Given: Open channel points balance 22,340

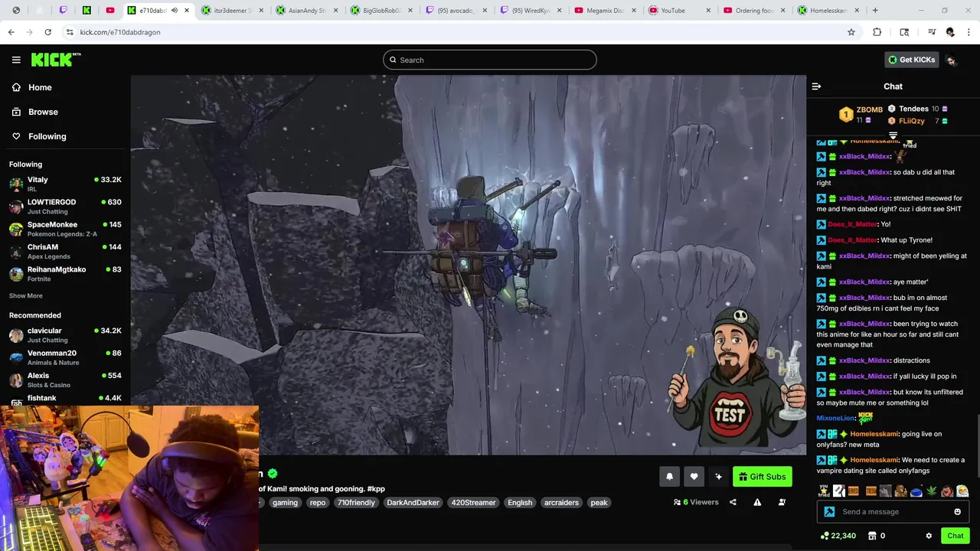Looking at the screenshot, I should (838, 536).
